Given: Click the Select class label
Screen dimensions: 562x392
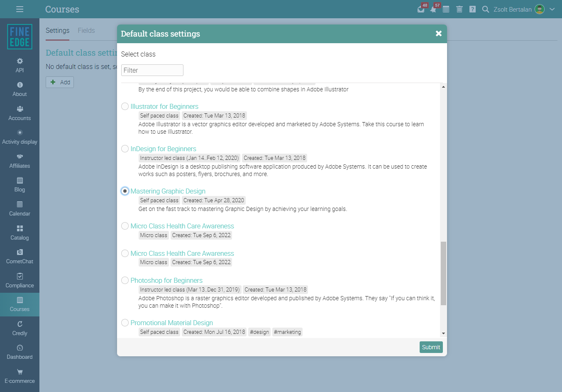Looking at the screenshot, I should [138, 54].
